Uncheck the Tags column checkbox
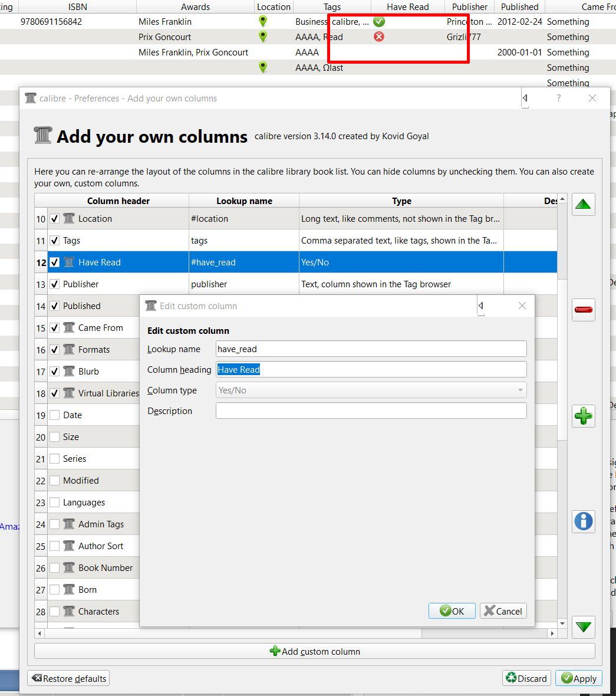Screen dimensions: 616x696 55,240
